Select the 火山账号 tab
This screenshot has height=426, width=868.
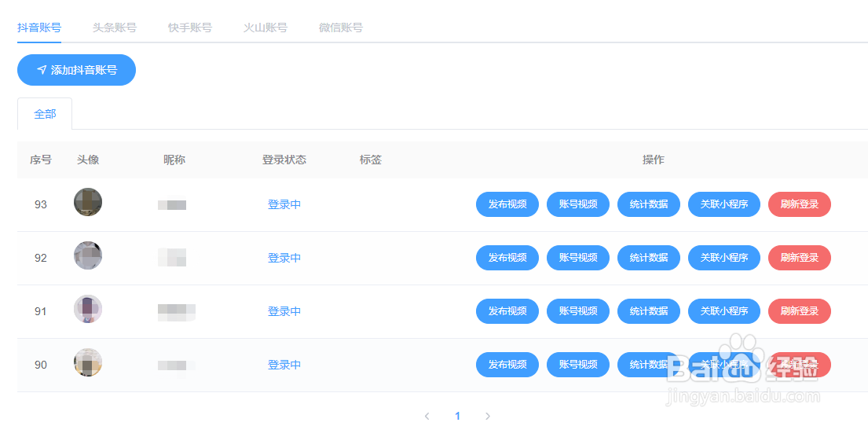point(266,28)
